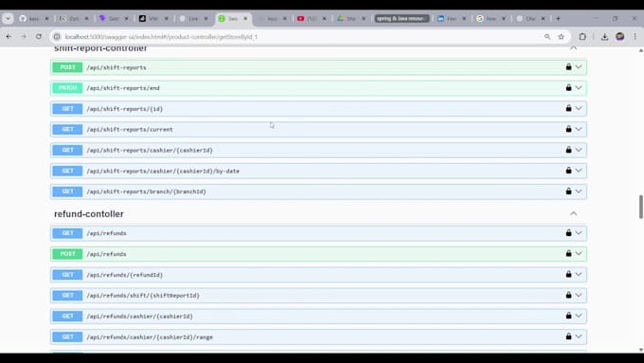Open a new tab with the plus button

pos(558,19)
